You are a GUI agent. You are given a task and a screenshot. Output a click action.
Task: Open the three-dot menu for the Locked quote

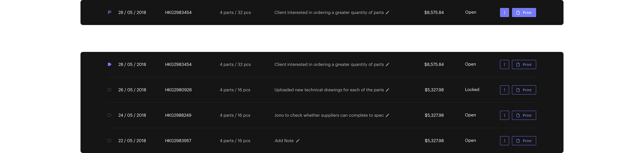click(x=504, y=90)
